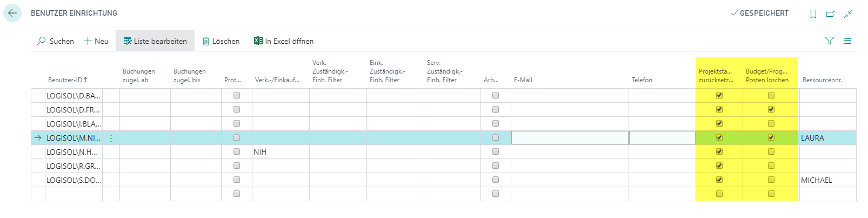Viewport: 868px width, 218px height.
Task: Sort by Benutzer-ID column header
Action: click(x=67, y=80)
